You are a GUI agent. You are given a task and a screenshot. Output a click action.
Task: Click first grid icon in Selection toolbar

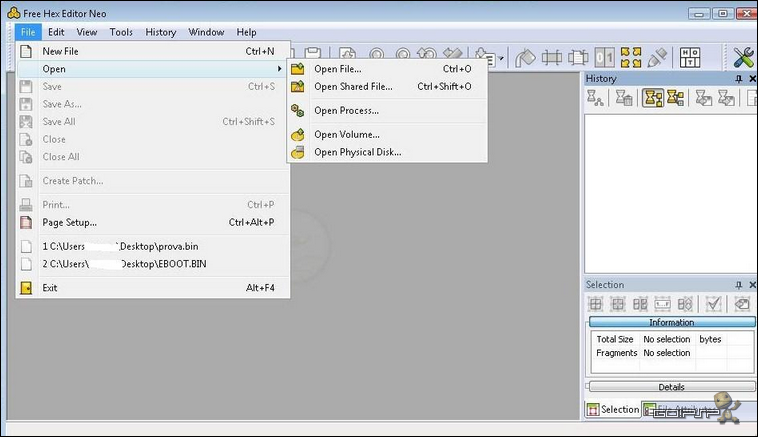pyautogui.click(x=595, y=304)
